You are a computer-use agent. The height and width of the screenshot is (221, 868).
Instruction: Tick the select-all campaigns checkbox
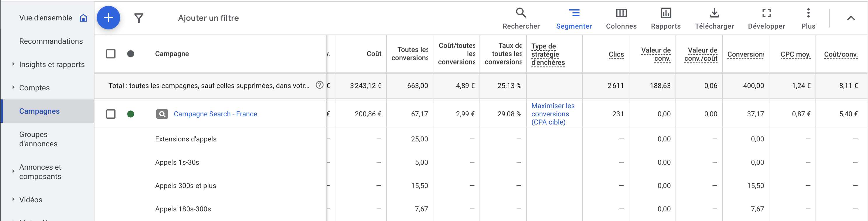pos(111,54)
